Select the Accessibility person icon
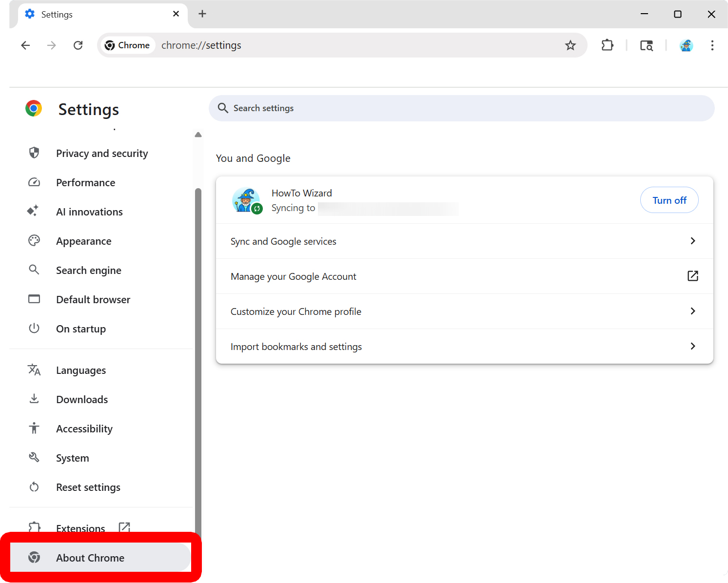 pyautogui.click(x=34, y=428)
